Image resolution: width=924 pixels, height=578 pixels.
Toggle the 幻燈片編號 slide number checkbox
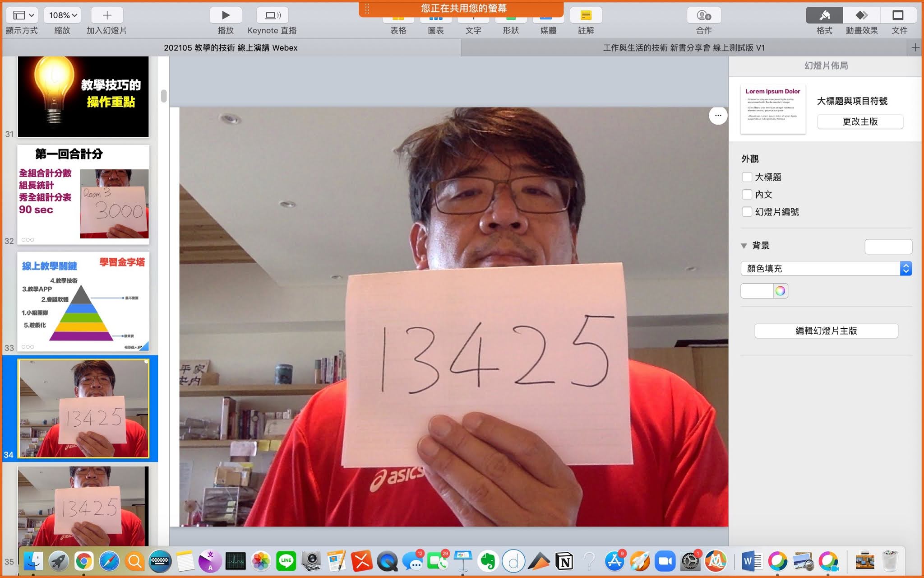click(747, 211)
